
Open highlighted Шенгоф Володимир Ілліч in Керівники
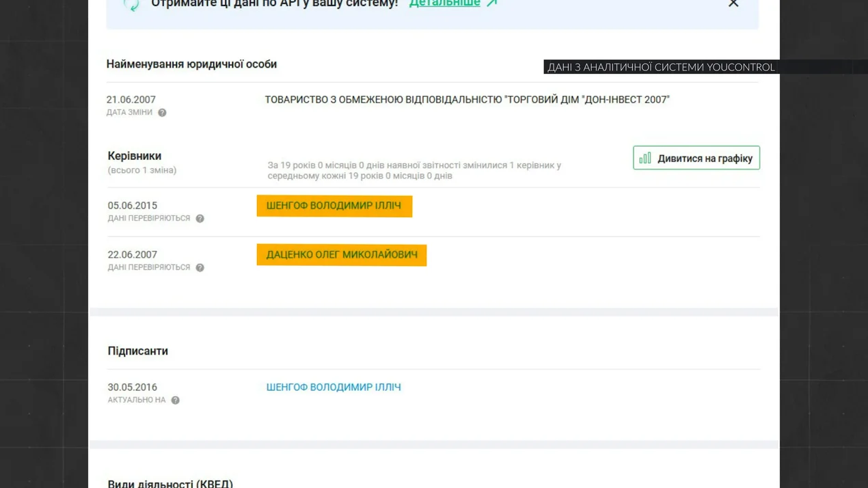click(x=334, y=206)
